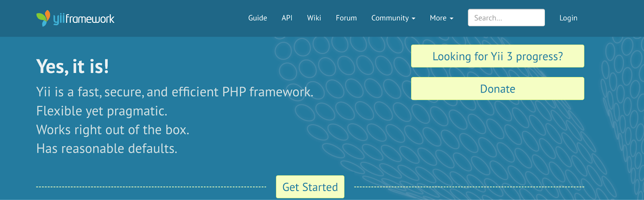The width and height of the screenshot is (644, 200).
Task: Visit the Forum link
Action: pyautogui.click(x=346, y=18)
